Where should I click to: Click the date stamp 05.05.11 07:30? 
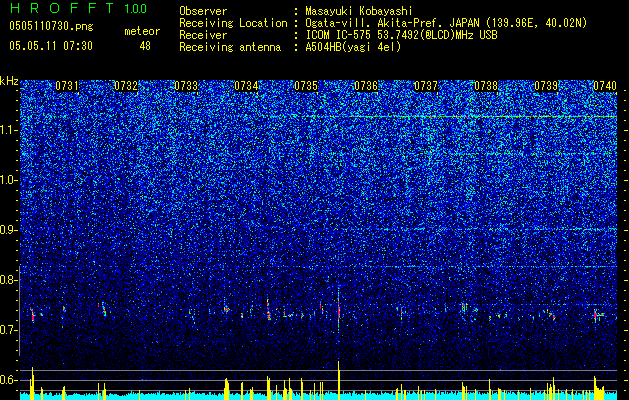[x=51, y=46]
